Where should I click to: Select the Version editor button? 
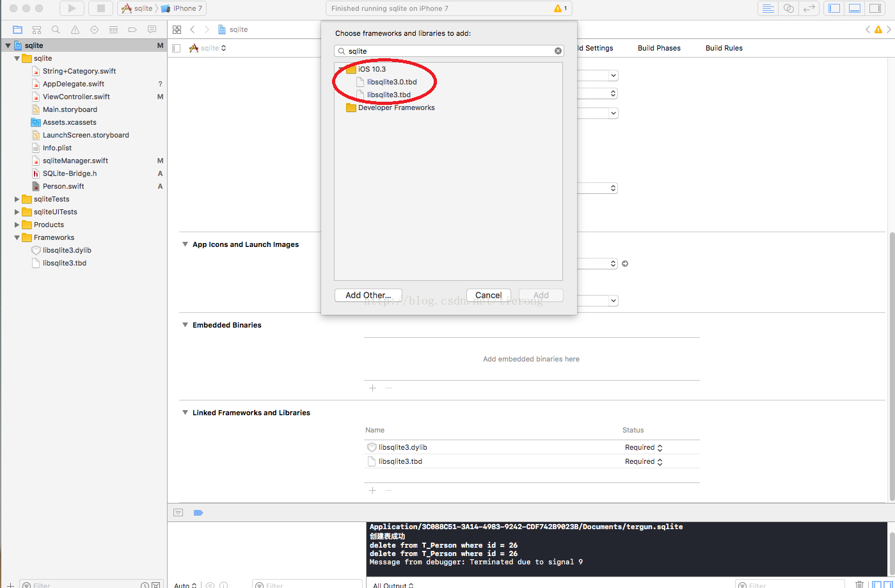(x=809, y=8)
